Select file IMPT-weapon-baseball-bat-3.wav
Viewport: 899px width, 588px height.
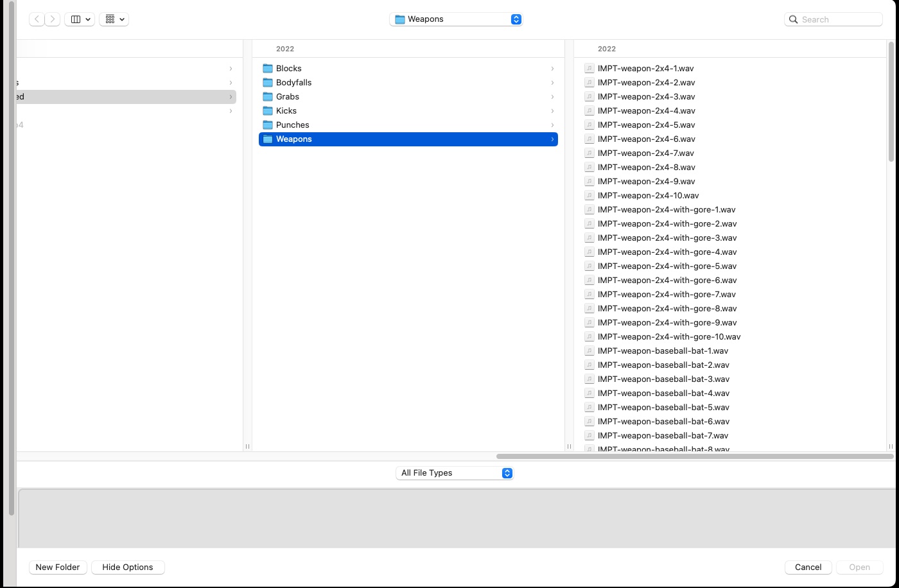coord(663,379)
